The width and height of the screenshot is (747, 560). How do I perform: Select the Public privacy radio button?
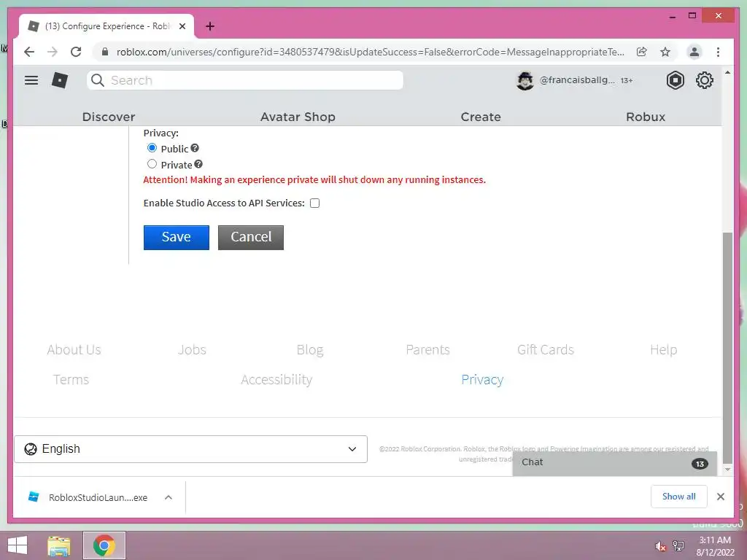tap(152, 148)
